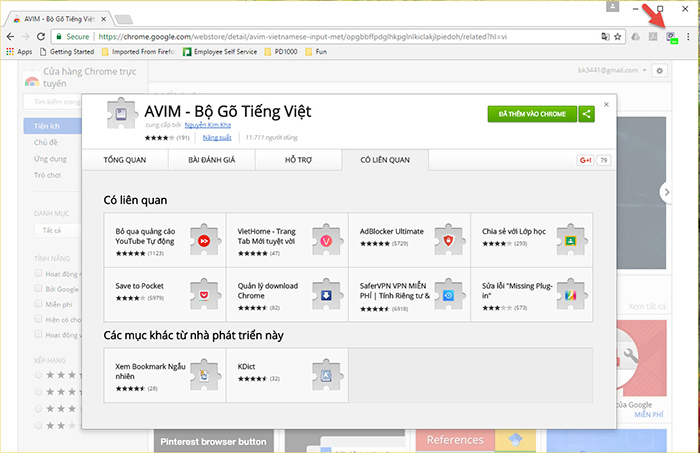Viewport: 700px width, 453px height.
Task: Open the Nguyễn Kim Kha developer link
Action: 208,125
